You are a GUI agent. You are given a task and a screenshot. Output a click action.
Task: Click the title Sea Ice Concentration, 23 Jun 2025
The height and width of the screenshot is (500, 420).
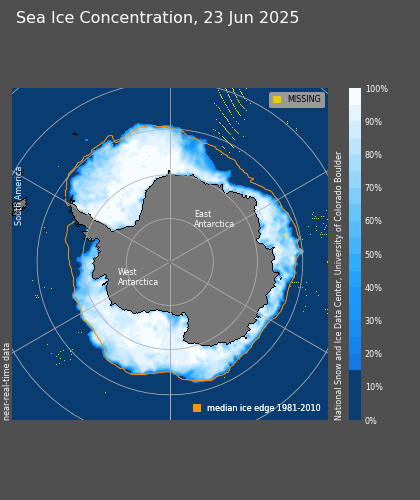[x=157, y=18]
